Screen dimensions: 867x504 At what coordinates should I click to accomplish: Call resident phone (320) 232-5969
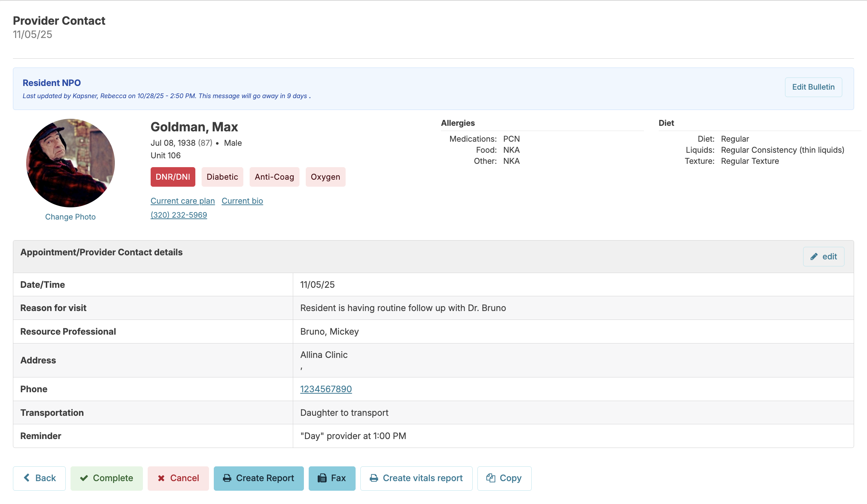[x=179, y=215]
